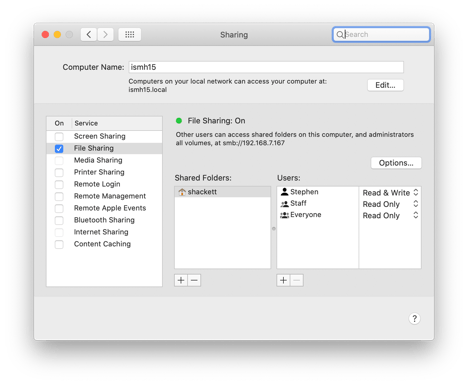The width and height of the screenshot is (468, 385).
Task: Uncheck File Sharing checkbox
Action: [59, 148]
